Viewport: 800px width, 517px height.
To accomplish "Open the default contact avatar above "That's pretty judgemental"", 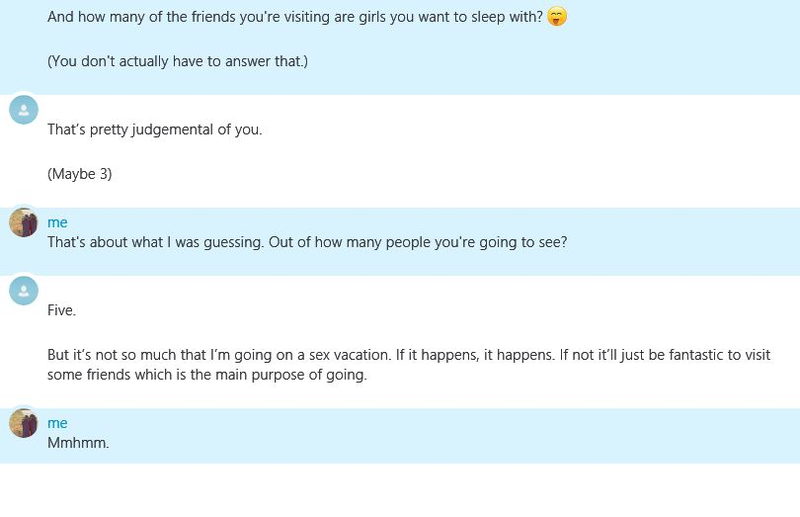I will [23, 110].
